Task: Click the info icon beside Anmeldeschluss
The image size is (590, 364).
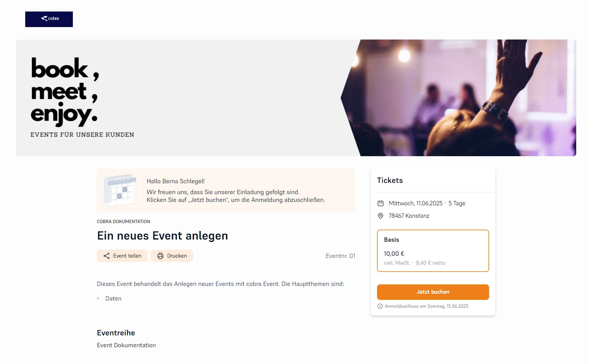Action: pyautogui.click(x=380, y=306)
